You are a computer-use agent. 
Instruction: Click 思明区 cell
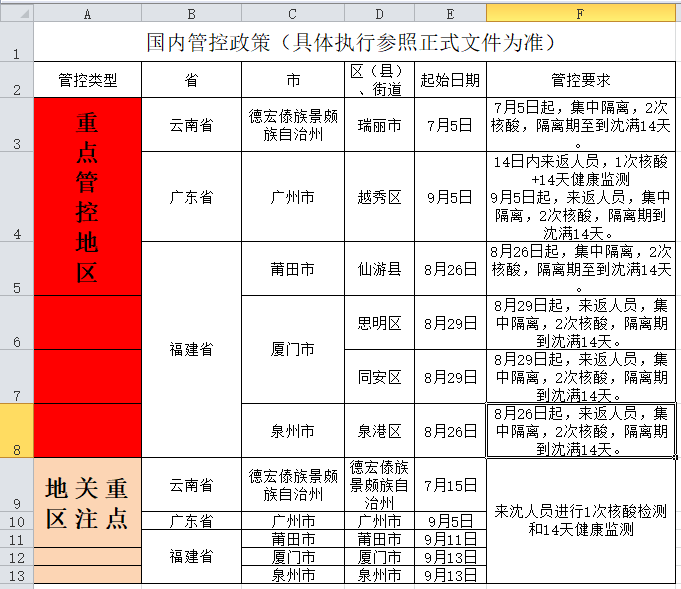pyautogui.click(x=379, y=323)
